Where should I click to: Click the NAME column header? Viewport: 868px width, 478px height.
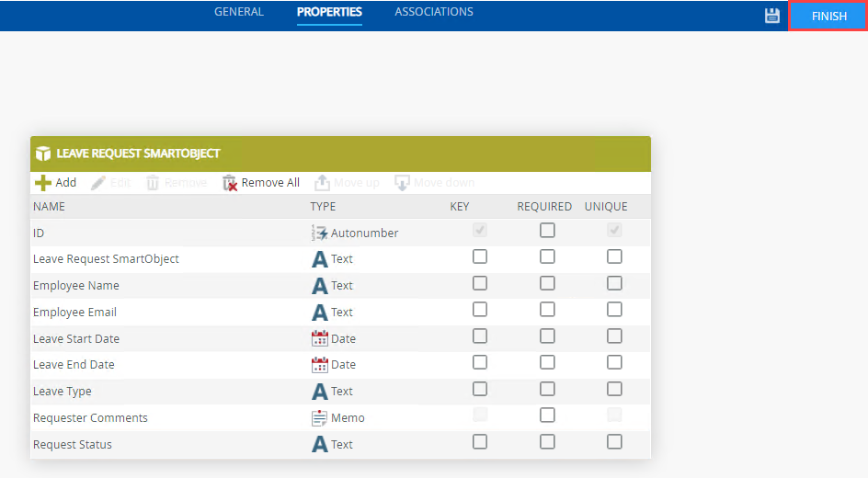click(49, 206)
